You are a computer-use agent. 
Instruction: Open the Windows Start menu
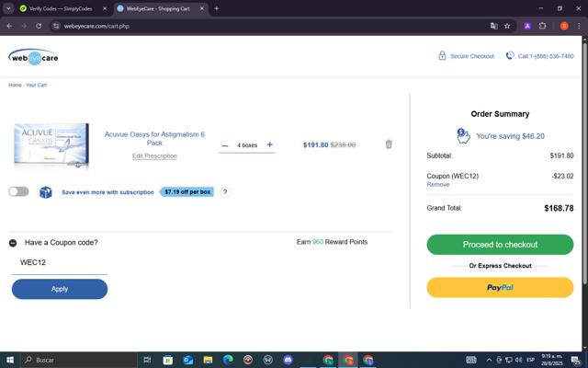pos(10,360)
